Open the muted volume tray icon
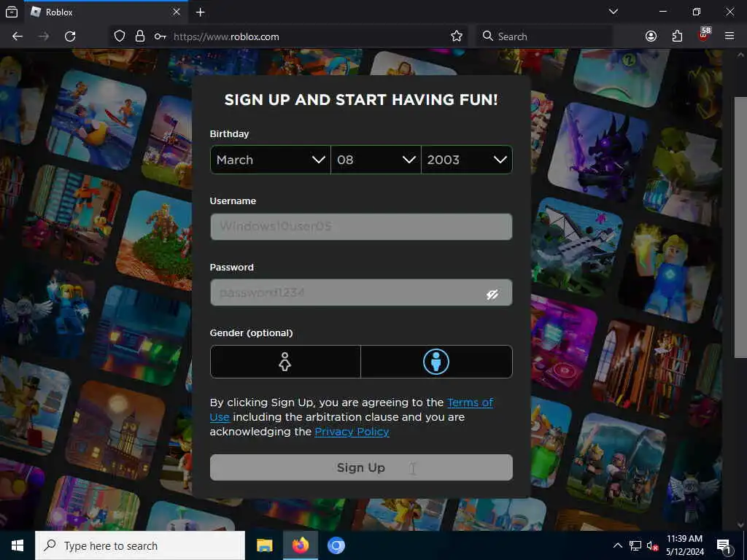Viewport: 747px width, 560px height. click(652, 545)
